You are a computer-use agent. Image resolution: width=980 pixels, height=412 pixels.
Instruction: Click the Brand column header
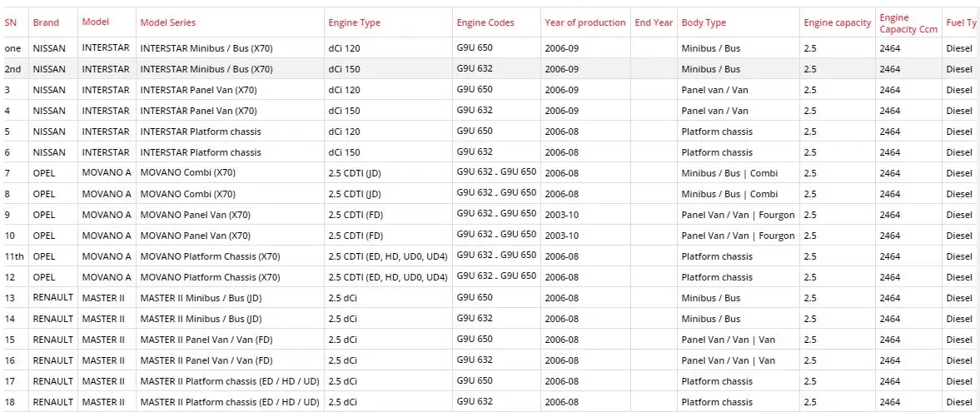[46, 22]
